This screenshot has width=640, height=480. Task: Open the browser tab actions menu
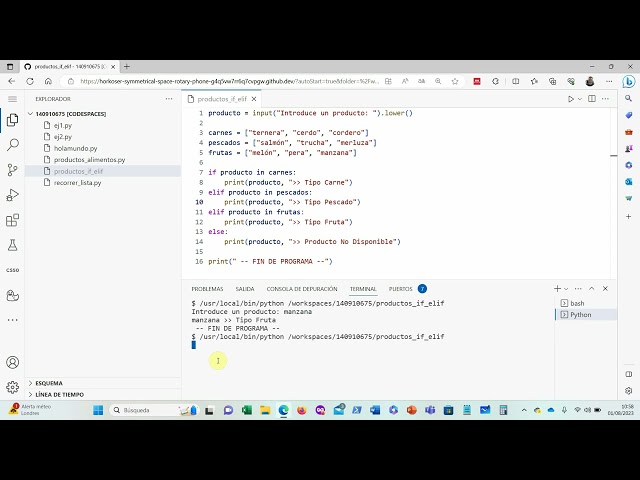click(10, 67)
